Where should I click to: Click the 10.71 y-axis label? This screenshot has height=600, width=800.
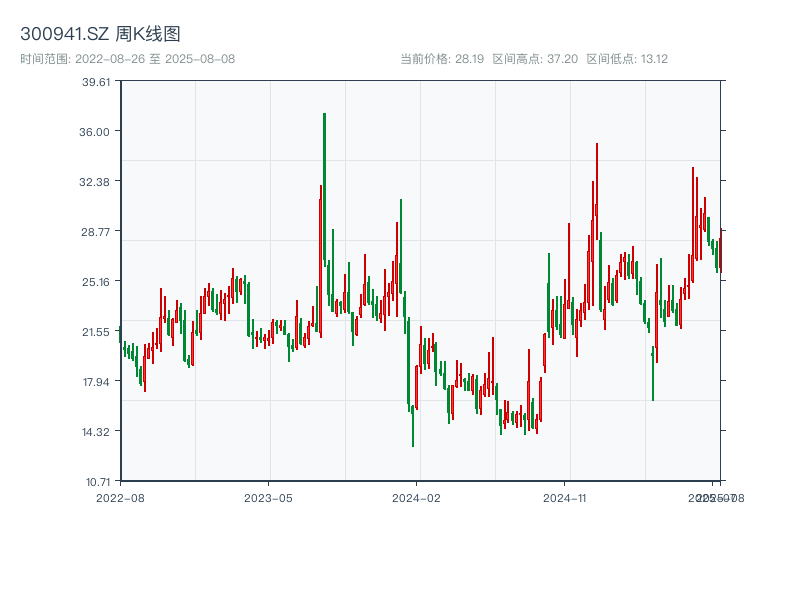tap(98, 482)
